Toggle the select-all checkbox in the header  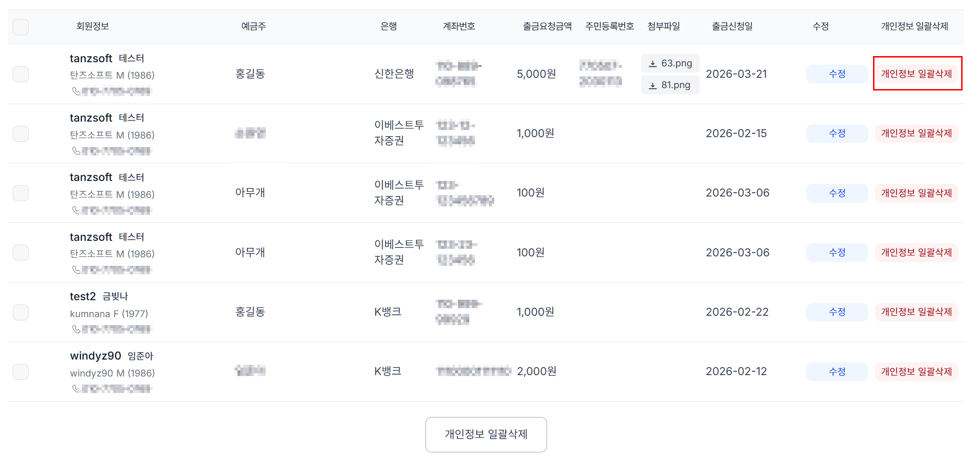click(20, 27)
